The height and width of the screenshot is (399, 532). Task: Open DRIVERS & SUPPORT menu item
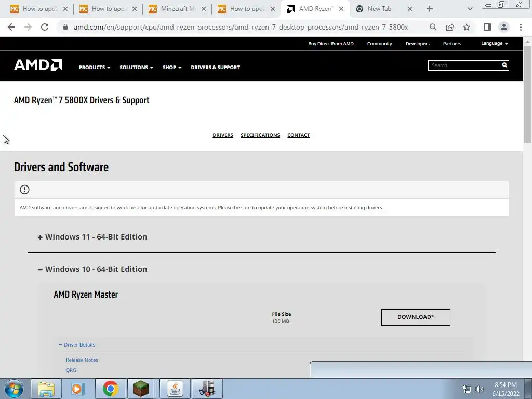pyautogui.click(x=215, y=67)
